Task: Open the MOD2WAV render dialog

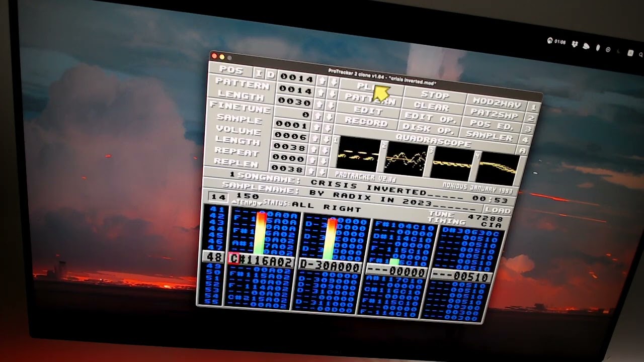Action: (497, 103)
